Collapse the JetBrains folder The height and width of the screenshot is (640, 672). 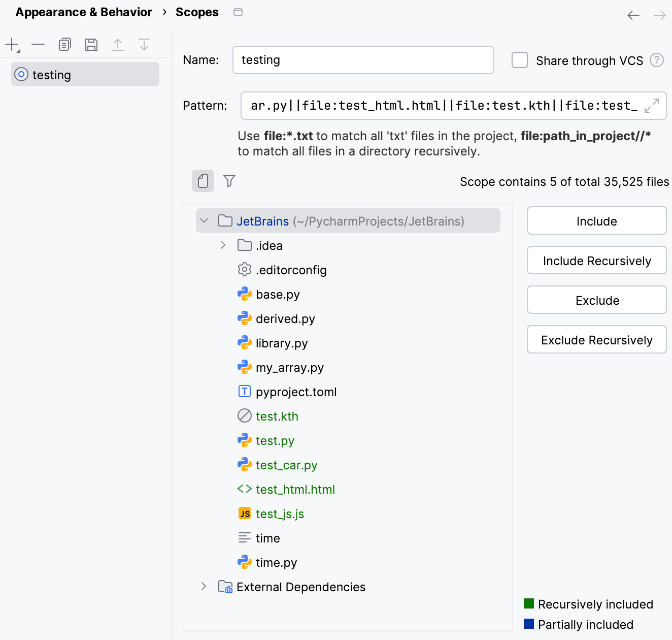[x=204, y=221]
